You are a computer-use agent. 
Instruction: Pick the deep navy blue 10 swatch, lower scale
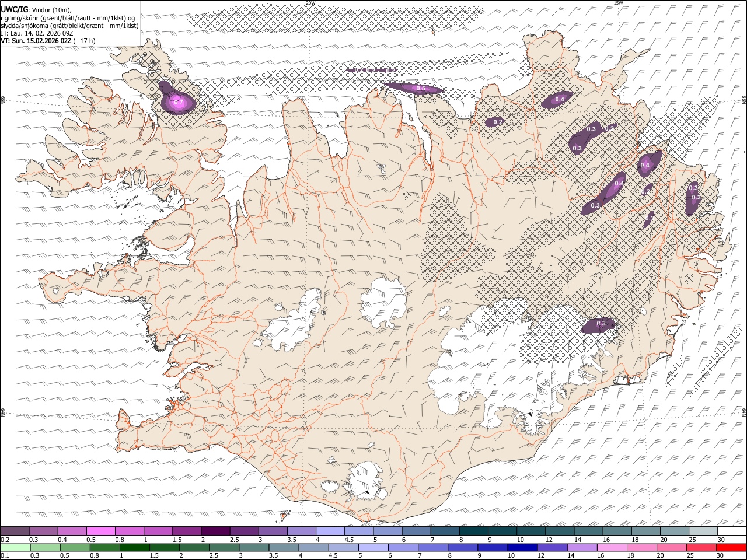tap(522, 548)
